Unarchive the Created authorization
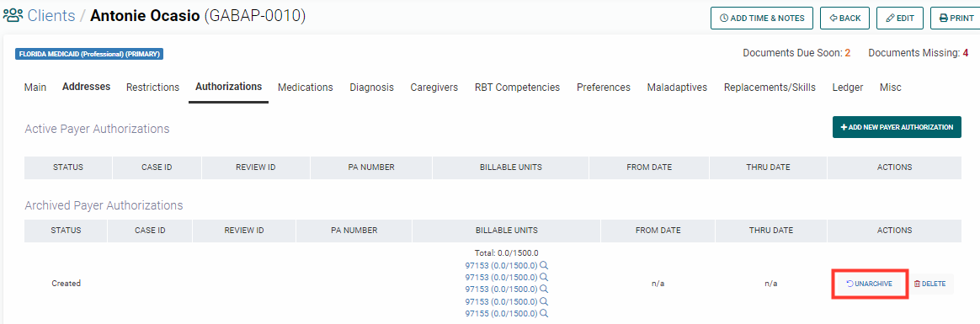This screenshot has height=324, width=980. pos(869,284)
